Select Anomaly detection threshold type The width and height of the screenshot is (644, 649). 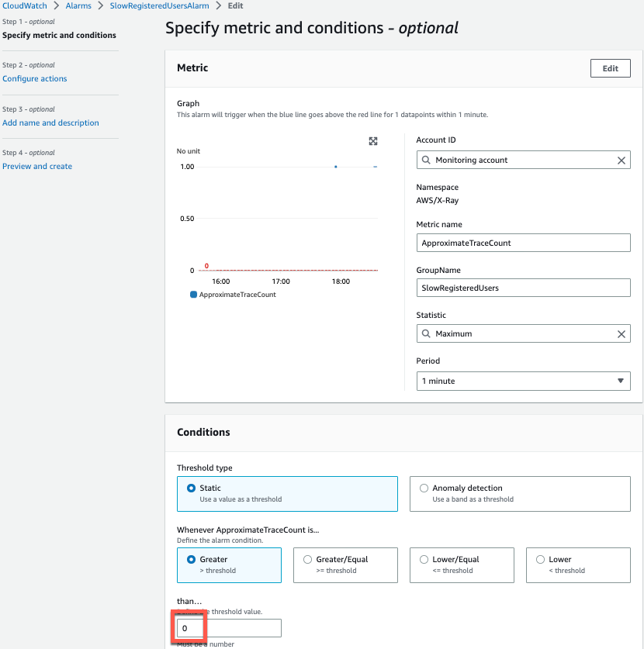point(520,494)
